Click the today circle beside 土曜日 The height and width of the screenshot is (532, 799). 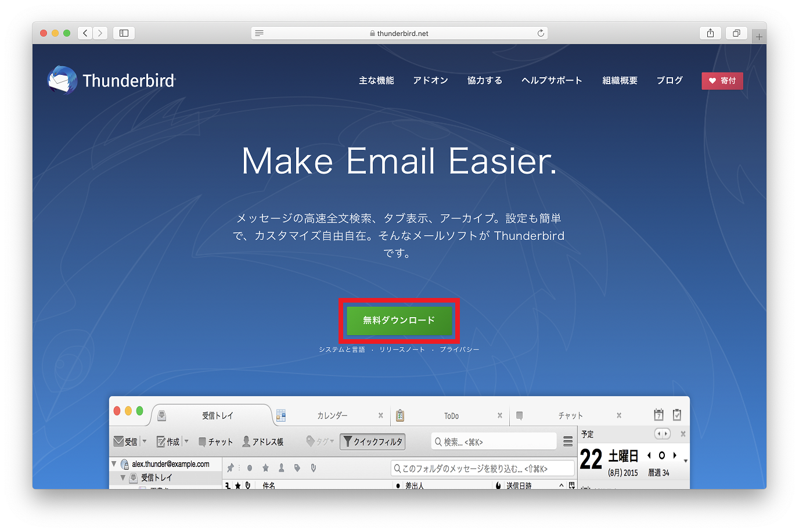(661, 455)
